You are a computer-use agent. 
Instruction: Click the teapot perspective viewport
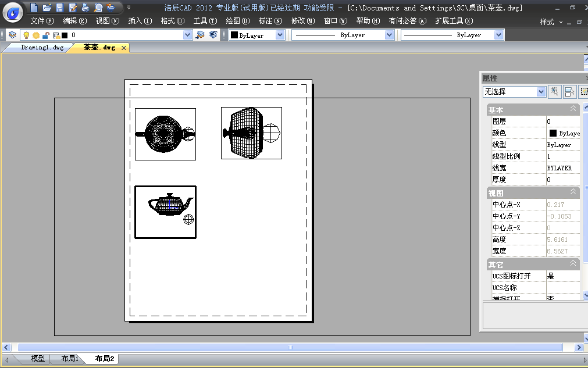coord(165,212)
